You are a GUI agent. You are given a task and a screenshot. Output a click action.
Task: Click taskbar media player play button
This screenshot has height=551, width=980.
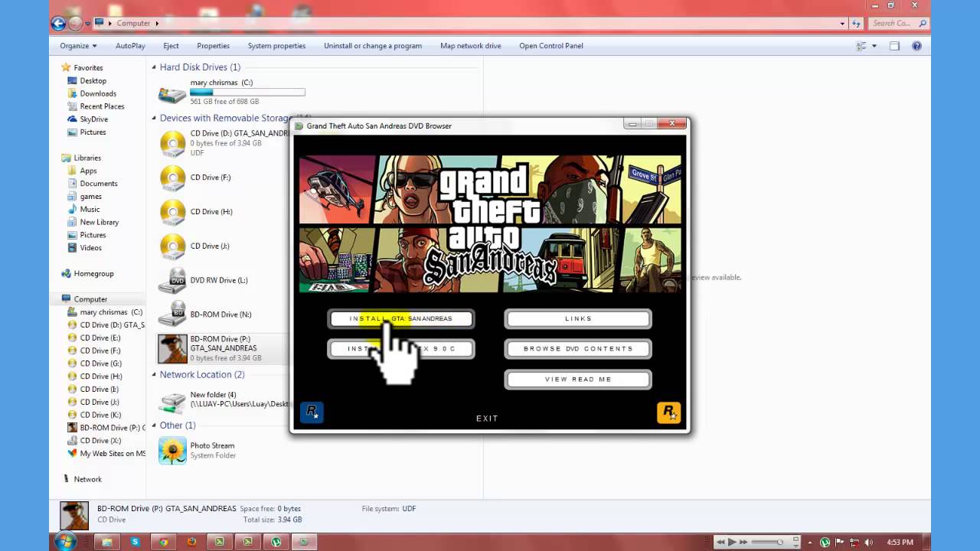point(732,542)
